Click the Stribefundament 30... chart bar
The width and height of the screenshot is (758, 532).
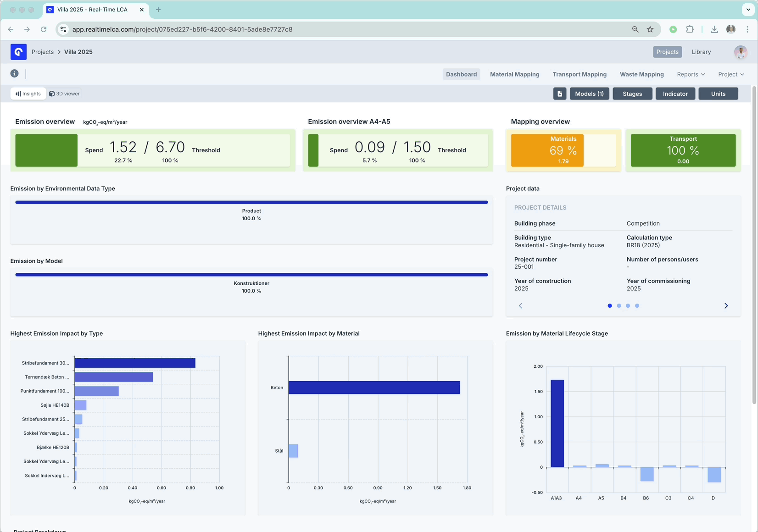click(x=135, y=363)
